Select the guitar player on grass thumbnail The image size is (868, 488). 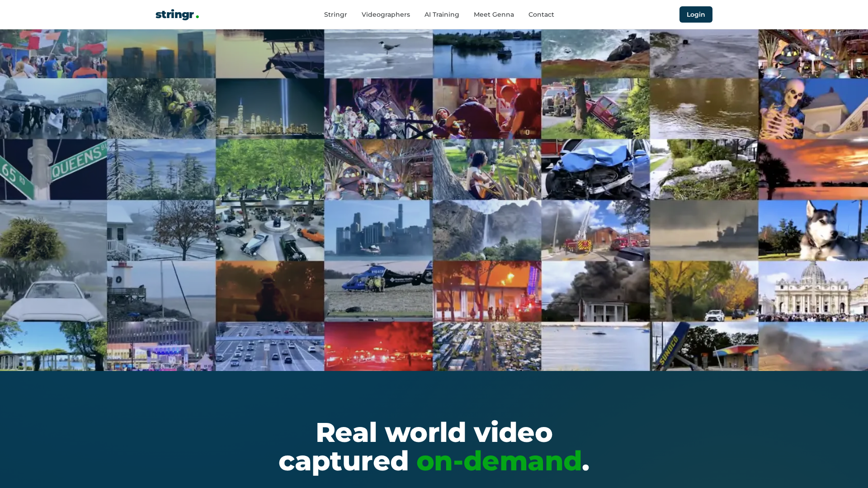(x=487, y=169)
